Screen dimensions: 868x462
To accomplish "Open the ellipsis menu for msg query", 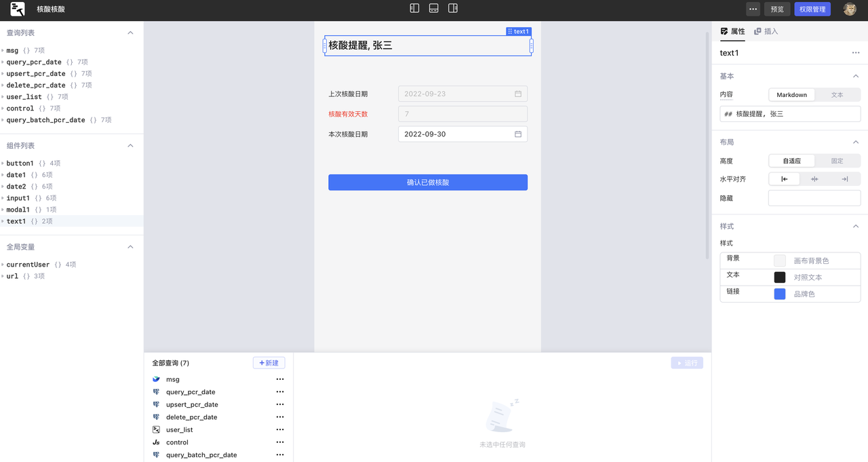I will pyautogui.click(x=280, y=379).
